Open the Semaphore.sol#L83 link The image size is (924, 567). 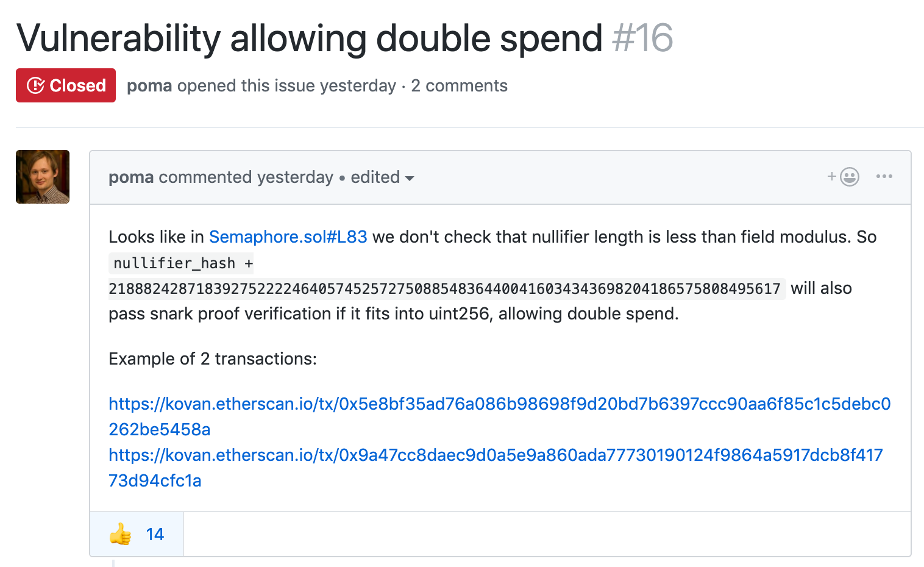(x=288, y=237)
